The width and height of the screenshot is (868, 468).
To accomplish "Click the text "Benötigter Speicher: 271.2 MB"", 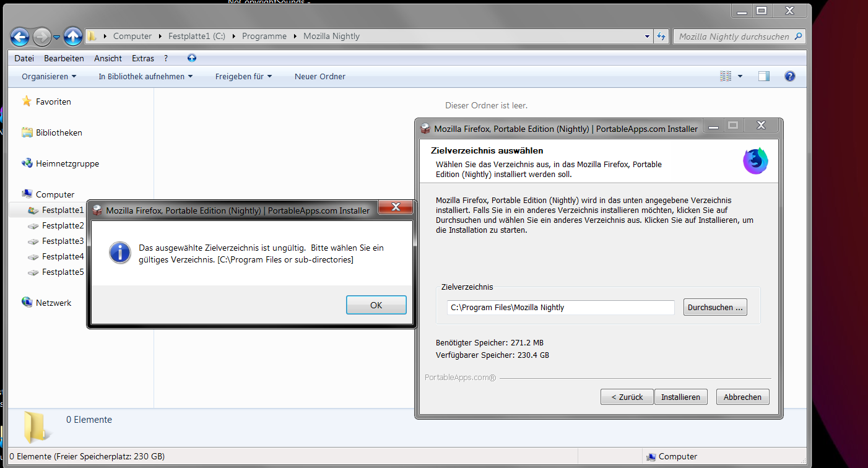I will tap(490, 342).
